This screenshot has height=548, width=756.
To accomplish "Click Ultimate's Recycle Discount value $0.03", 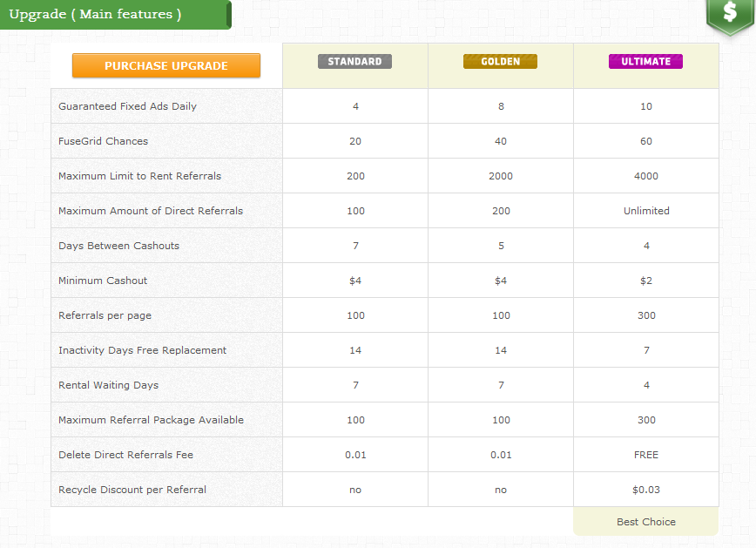I will [x=646, y=490].
